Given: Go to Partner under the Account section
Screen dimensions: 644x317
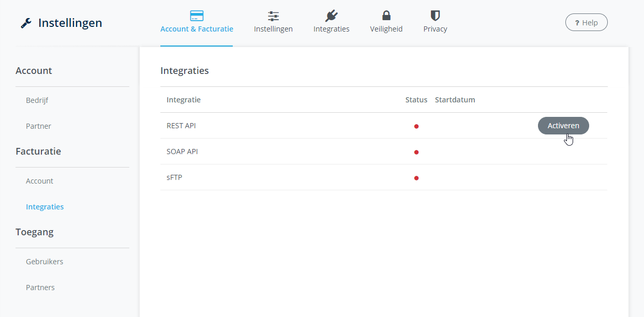Looking at the screenshot, I should [x=38, y=126].
